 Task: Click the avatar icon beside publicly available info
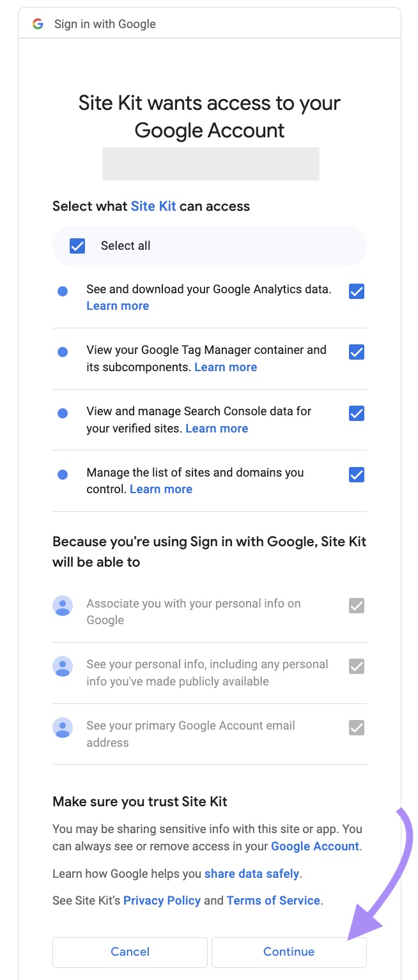[63, 666]
